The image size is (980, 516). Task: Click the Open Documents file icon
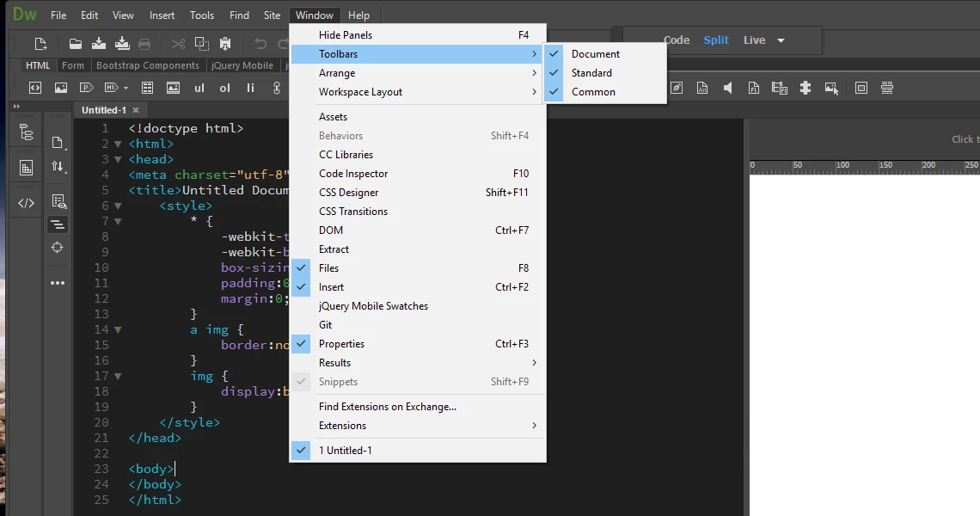(58, 143)
